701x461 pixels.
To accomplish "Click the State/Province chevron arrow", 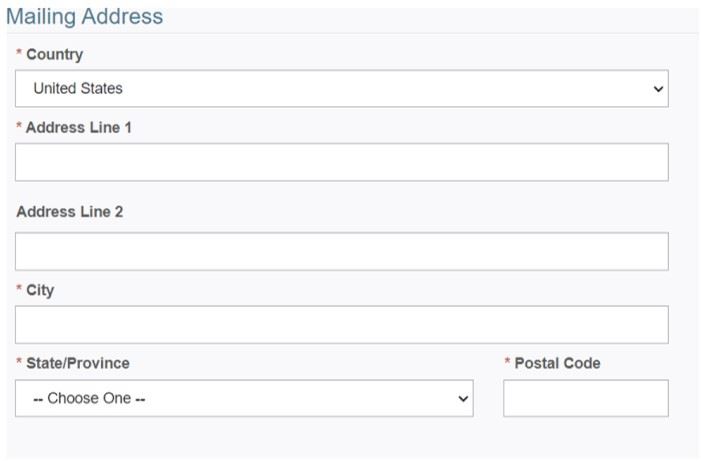I will click(x=463, y=398).
